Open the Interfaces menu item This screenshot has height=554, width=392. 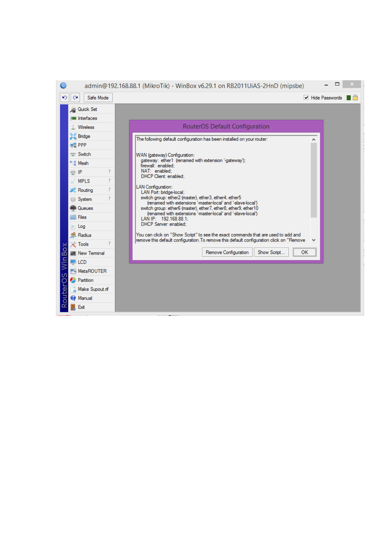coord(91,118)
